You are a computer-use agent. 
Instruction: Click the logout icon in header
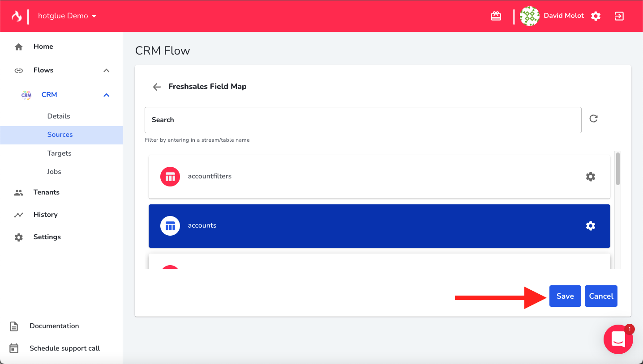[x=619, y=16]
